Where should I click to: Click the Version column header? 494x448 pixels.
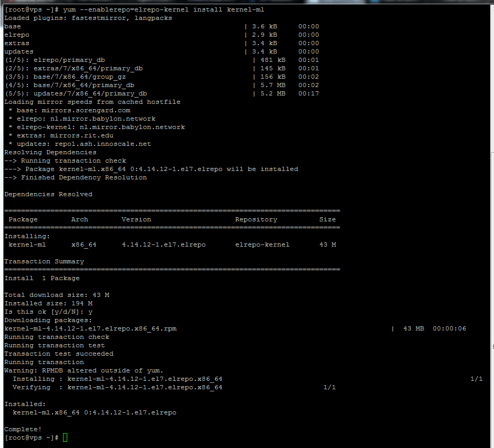[x=136, y=219]
